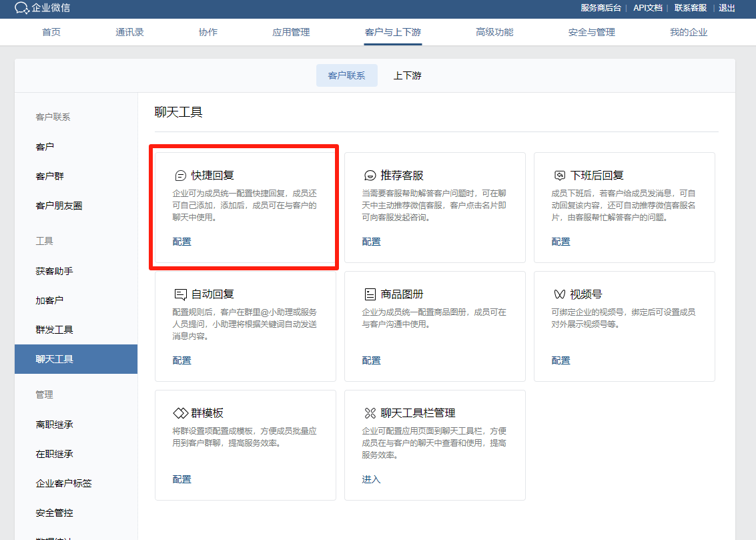Click the 视频号 butterfly icon
Screen dimensions: 756x540
[559, 294]
